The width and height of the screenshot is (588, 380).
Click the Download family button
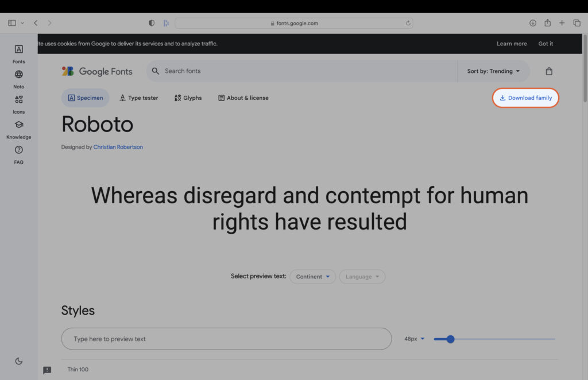525,98
